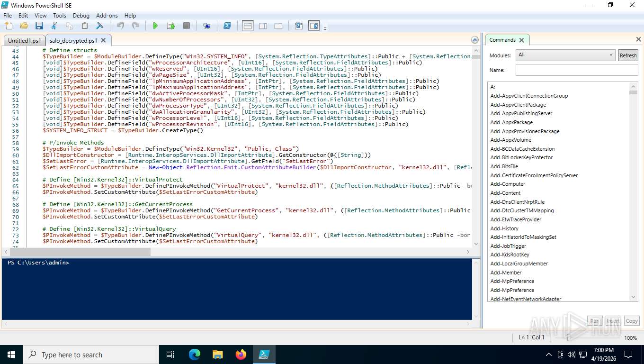Open the Debug menu
Image resolution: width=644 pixels, height=364 pixels.
click(x=81, y=15)
